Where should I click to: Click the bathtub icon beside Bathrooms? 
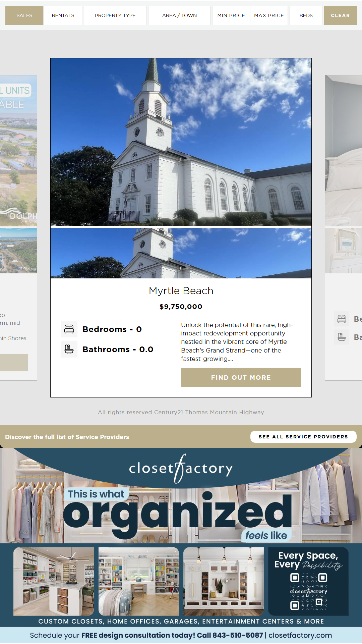point(69,349)
